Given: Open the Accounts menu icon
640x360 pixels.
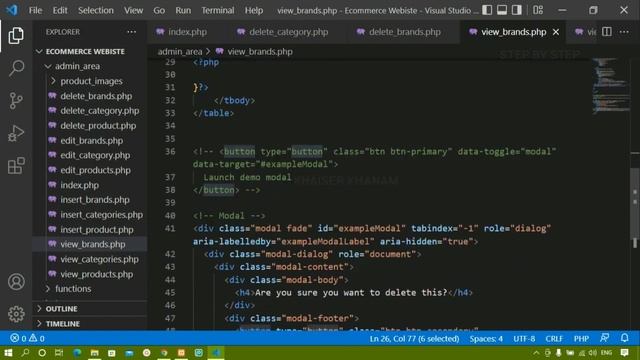Looking at the screenshot, I should (16, 282).
